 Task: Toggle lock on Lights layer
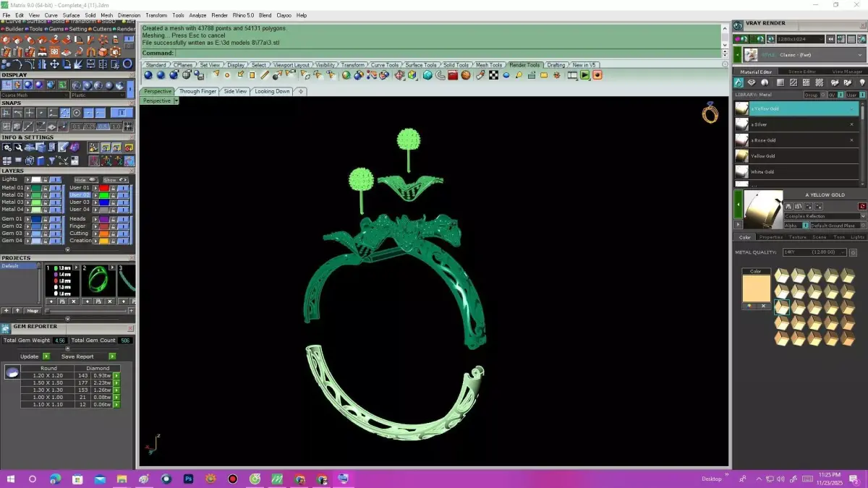click(46, 179)
